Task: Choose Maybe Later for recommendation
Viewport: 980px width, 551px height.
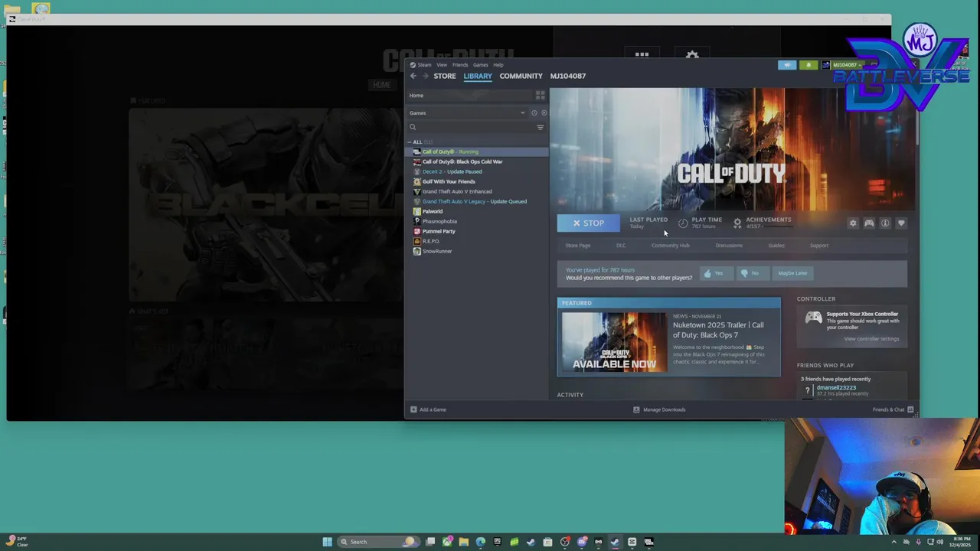Action: [792, 273]
